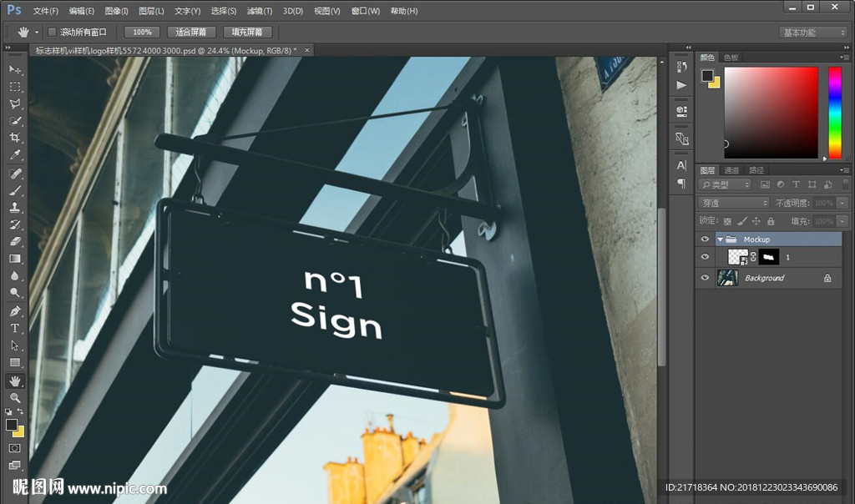The image size is (855, 504).
Task: Open the 编辑(E) menu
Action: click(81, 11)
